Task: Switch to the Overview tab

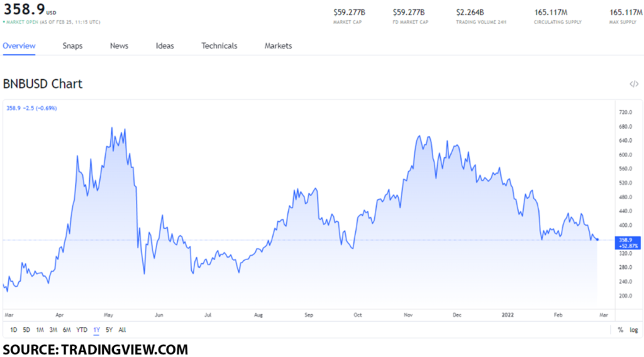Action: coord(19,46)
